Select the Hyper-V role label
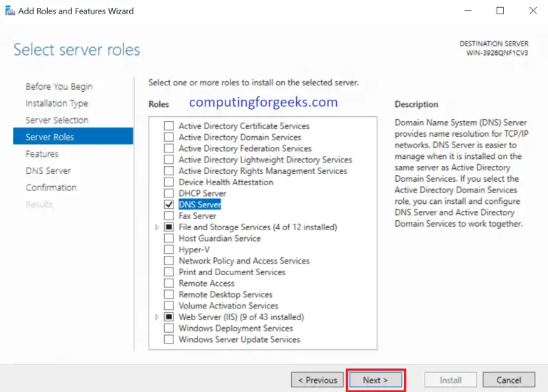The image size is (548, 392). point(194,249)
